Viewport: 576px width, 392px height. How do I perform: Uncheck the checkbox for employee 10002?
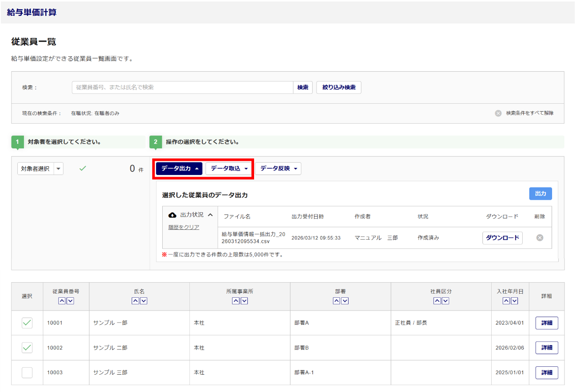(27, 348)
